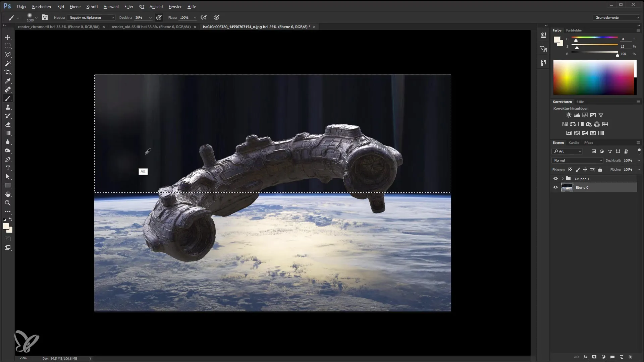Select the Healing Brush tool
This screenshot has height=362, width=644.
(8, 89)
